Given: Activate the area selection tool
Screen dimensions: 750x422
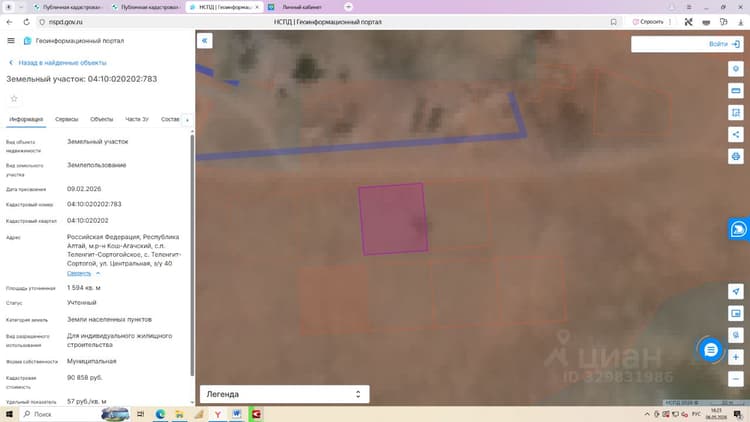Looking at the screenshot, I should tap(736, 113).
